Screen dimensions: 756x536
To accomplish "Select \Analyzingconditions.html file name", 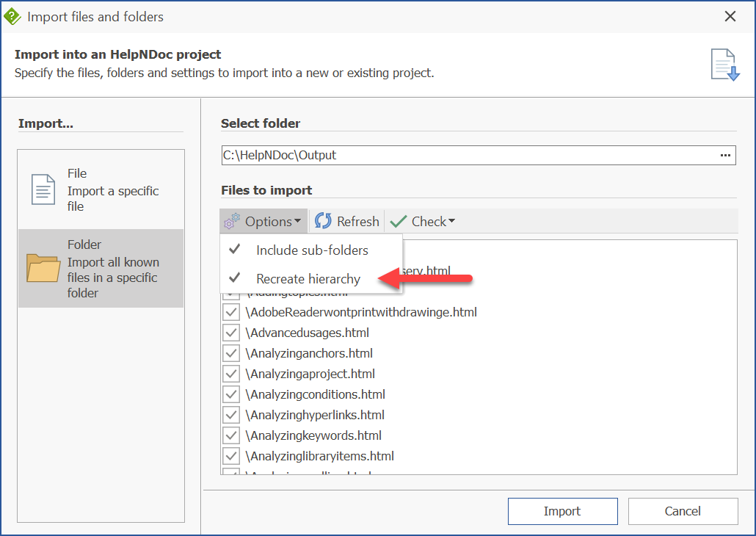I will click(x=316, y=394).
